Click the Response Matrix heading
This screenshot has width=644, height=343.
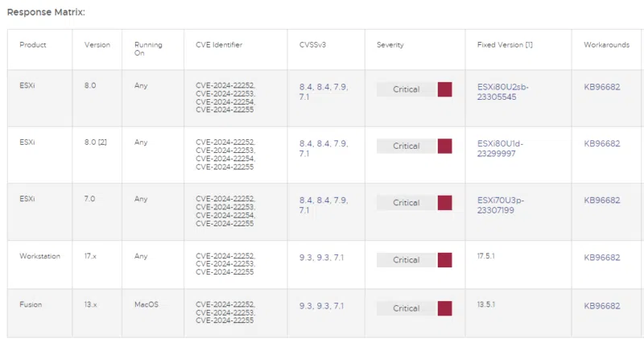(46, 12)
